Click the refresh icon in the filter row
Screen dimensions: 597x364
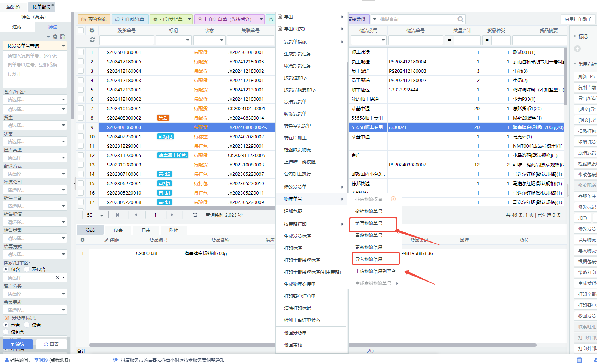click(92, 40)
